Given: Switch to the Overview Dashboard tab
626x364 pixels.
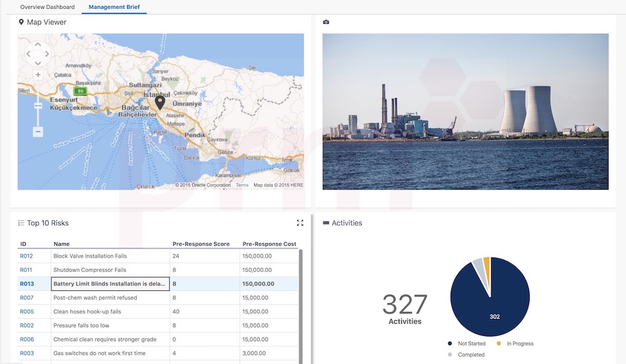Looking at the screenshot, I should click(x=48, y=7).
